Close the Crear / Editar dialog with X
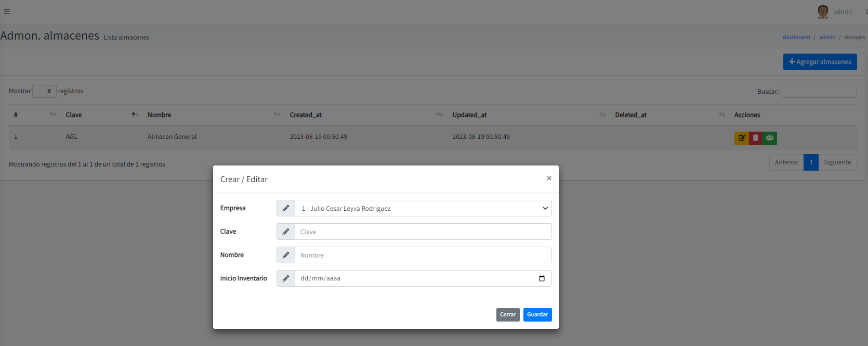 (x=549, y=178)
